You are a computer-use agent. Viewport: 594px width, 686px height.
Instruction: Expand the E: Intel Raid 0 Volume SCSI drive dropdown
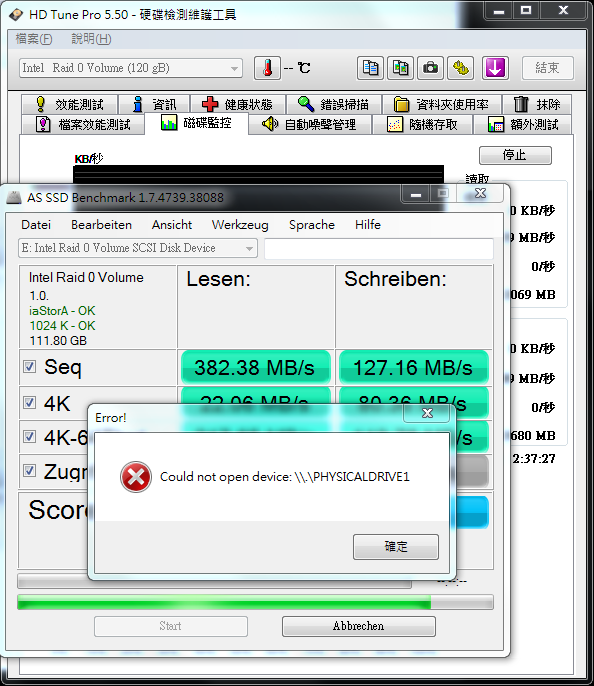138,248
